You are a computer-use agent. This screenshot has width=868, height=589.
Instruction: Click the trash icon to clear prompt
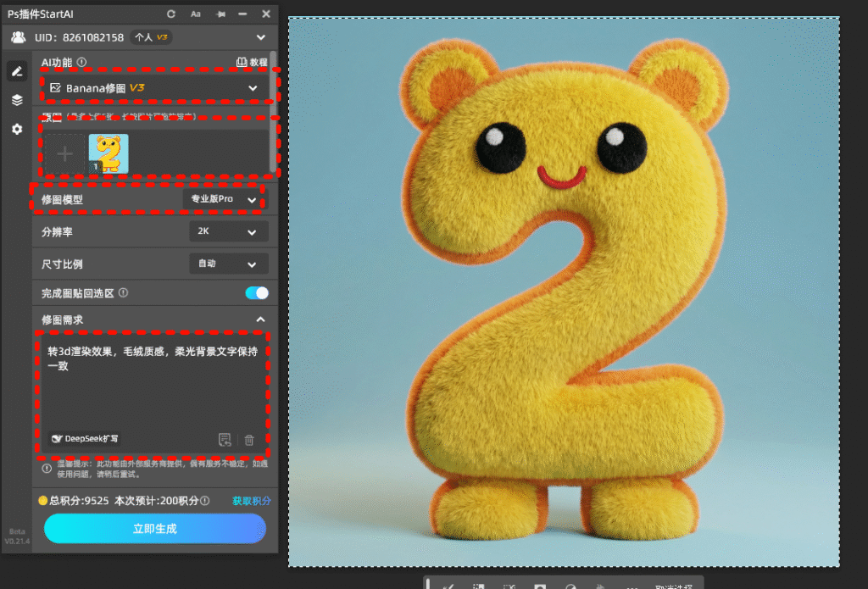click(249, 440)
